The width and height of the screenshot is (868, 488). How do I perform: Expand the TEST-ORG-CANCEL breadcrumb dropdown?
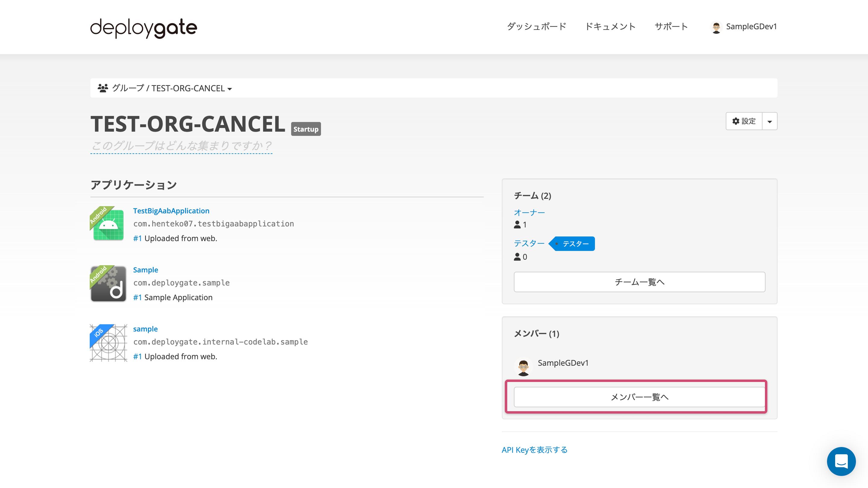tap(229, 88)
